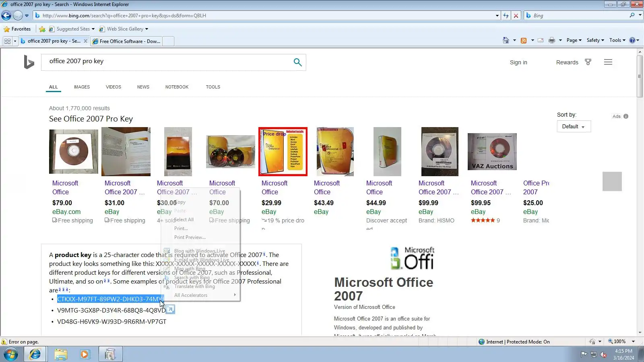Click the VAZ Auctions product thumbnail
Viewport: 644px width, 362px height.
click(x=492, y=152)
